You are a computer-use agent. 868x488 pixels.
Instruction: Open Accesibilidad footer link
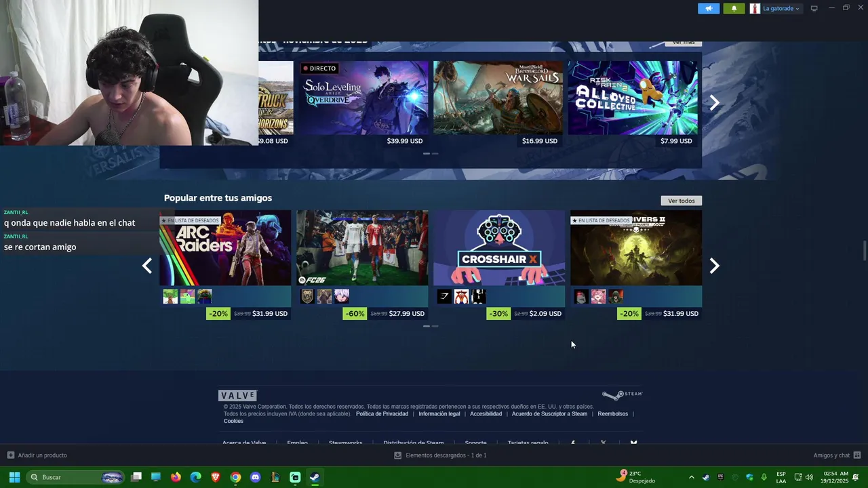[486, 413]
